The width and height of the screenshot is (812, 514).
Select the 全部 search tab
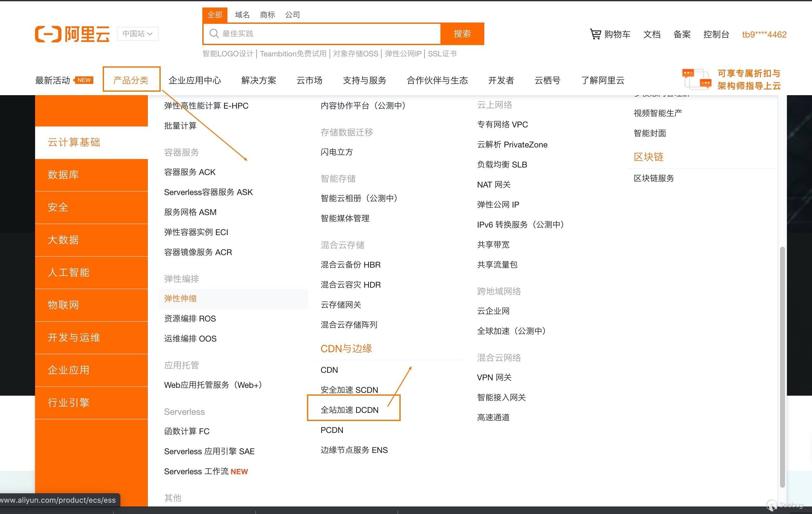pyautogui.click(x=215, y=15)
